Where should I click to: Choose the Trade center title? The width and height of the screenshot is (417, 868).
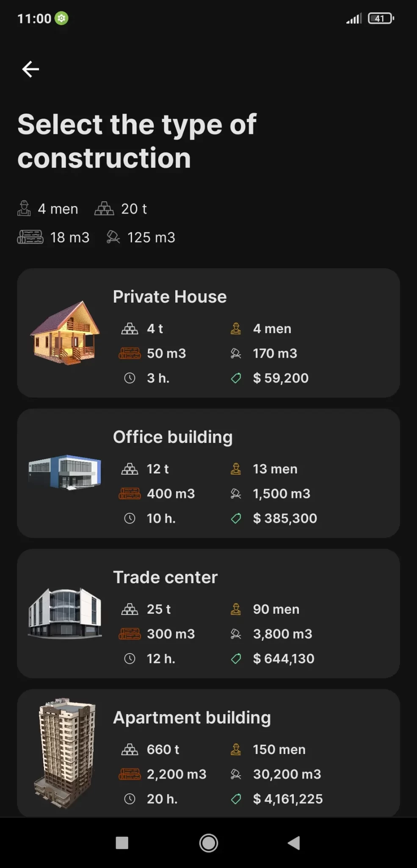[x=165, y=577]
